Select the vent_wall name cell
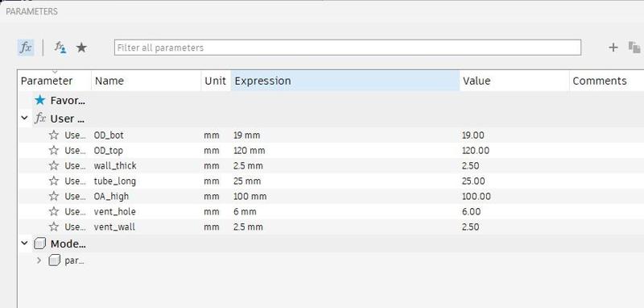 coord(114,227)
